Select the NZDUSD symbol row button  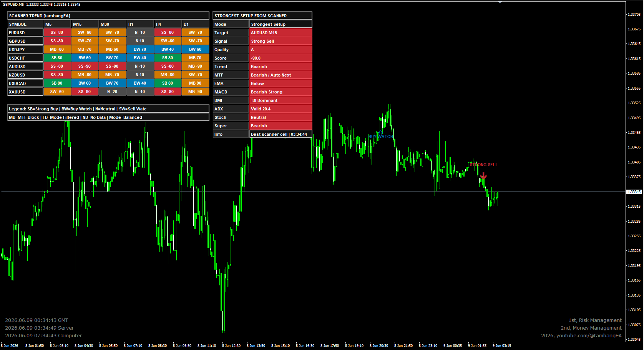(x=25, y=75)
